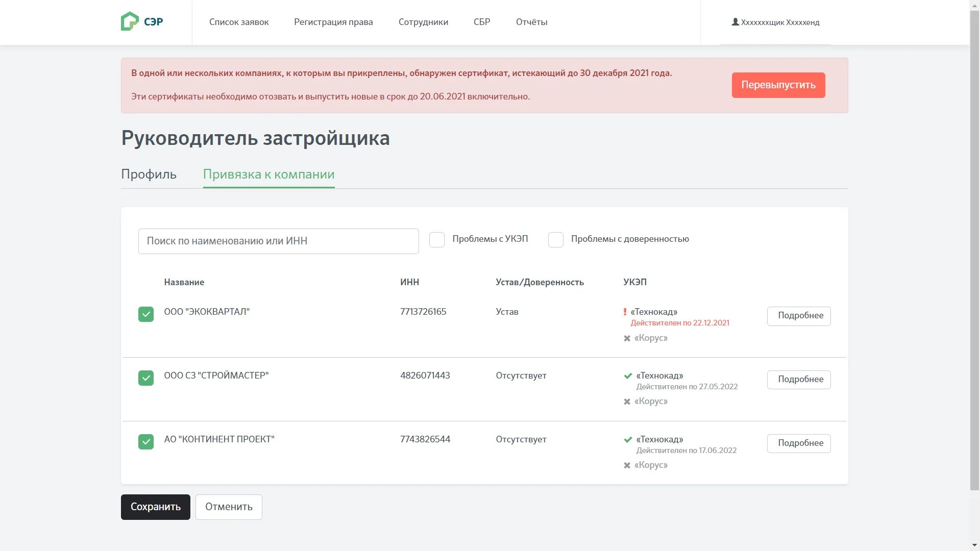Click green checkmark icon for СТРОЙМАСТЕР Технокад
This screenshot has width=980, height=551.
[x=628, y=376]
